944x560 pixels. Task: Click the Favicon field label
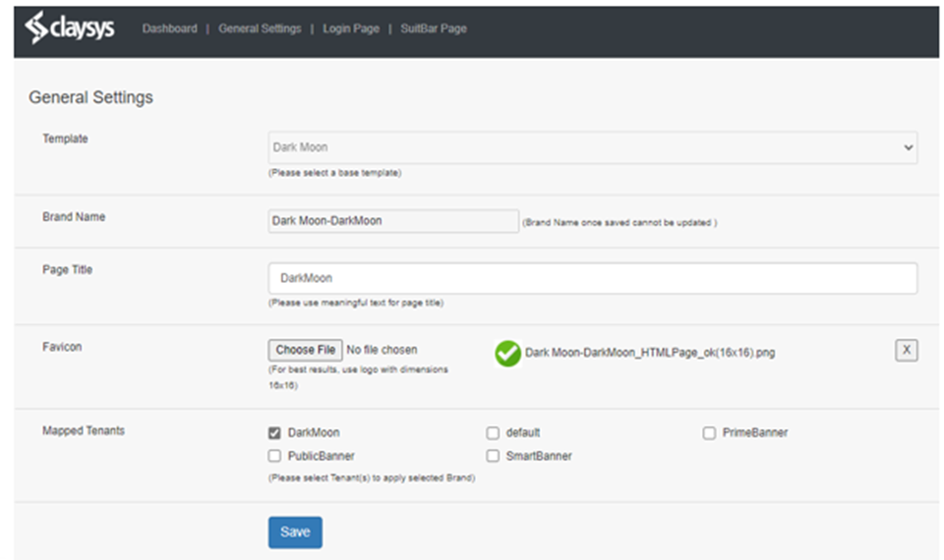(x=62, y=347)
